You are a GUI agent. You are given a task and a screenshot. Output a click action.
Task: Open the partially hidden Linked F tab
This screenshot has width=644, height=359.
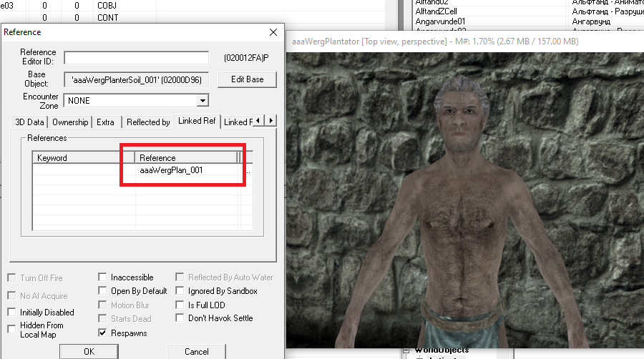(x=238, y=122)
